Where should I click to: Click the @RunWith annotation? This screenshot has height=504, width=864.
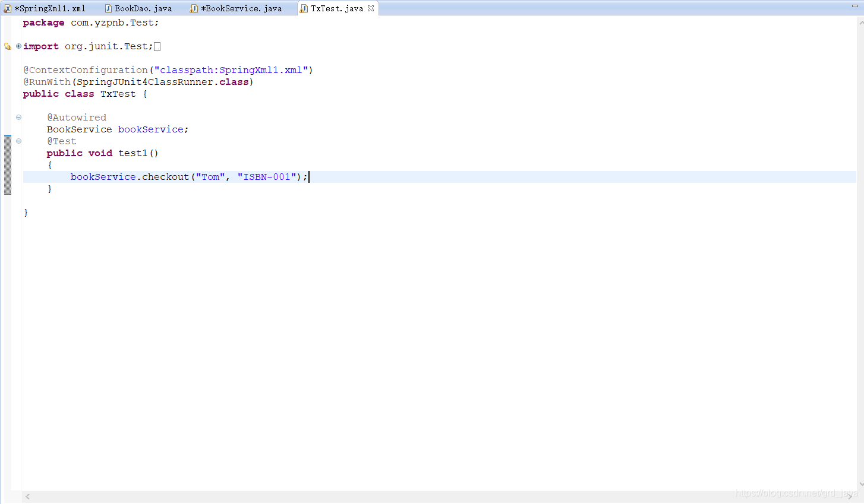(47, 82)
